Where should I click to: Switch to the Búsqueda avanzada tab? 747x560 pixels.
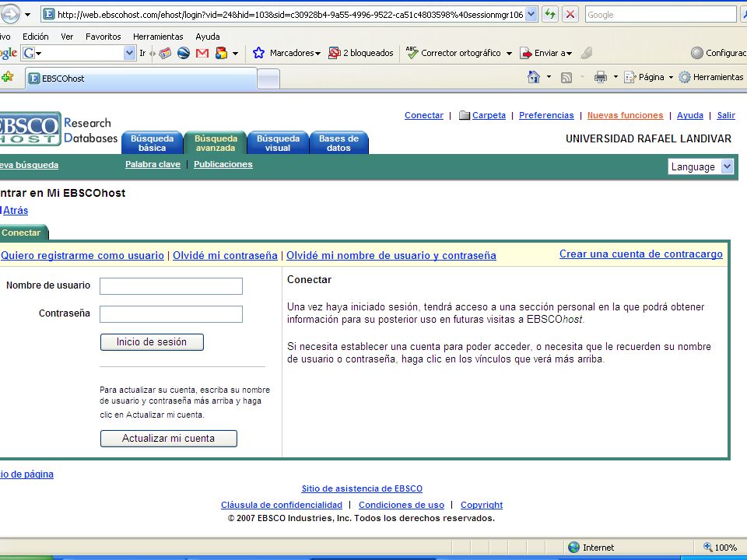(216, 143)
